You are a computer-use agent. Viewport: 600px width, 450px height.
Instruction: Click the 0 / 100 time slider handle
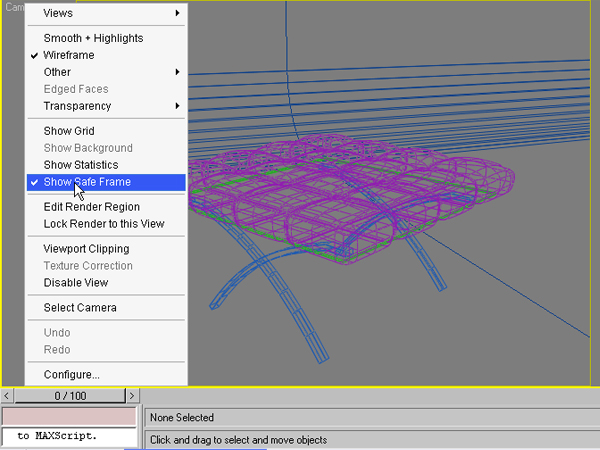[x=70, y=396]
